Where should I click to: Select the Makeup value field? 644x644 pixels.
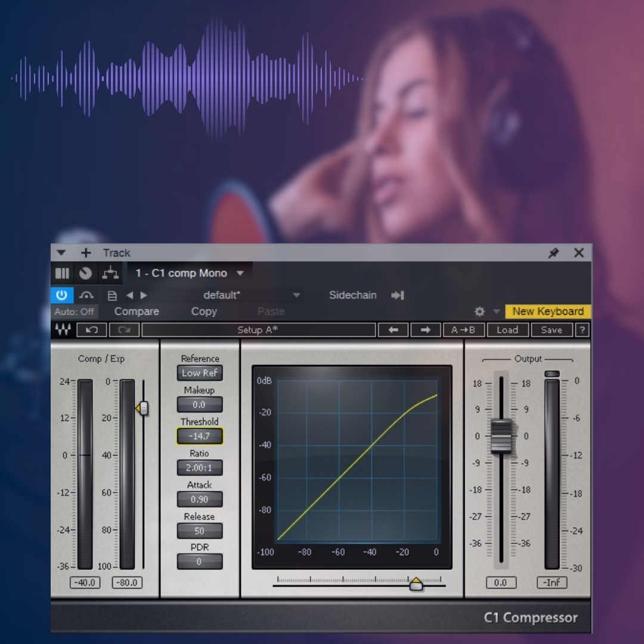pos(200,404)
